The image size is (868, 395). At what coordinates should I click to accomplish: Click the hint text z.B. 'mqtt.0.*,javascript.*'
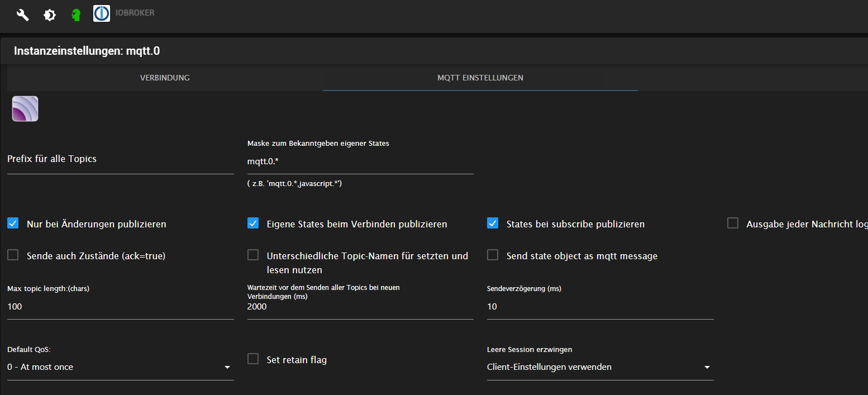294,183
